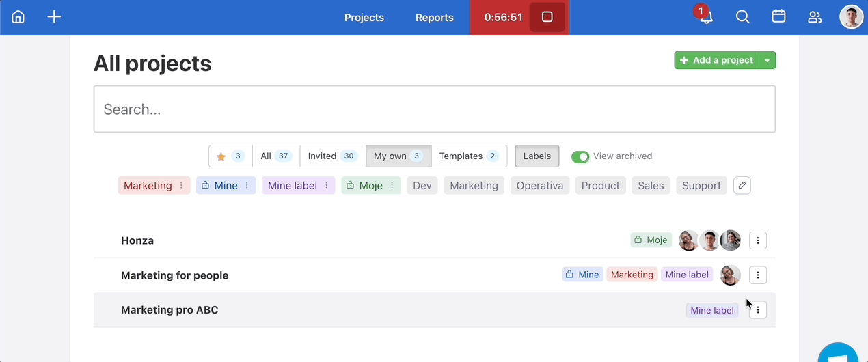Image resolution: width=868 pixels, height=362 pixels.
Task: Go to the home icon
Action: (x=18, y=17)
